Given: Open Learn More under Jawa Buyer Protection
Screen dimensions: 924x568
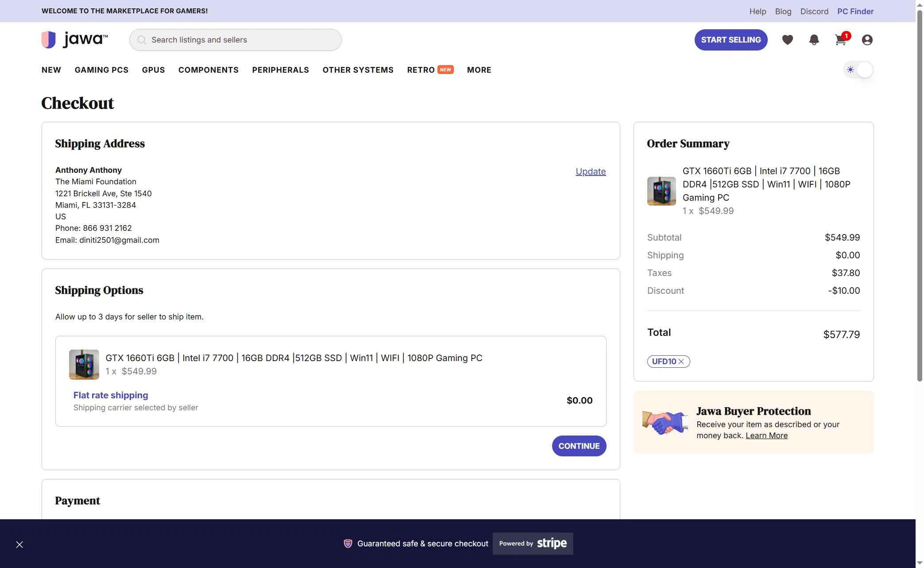Looking at the screenshot, I should tap(767, 436).
